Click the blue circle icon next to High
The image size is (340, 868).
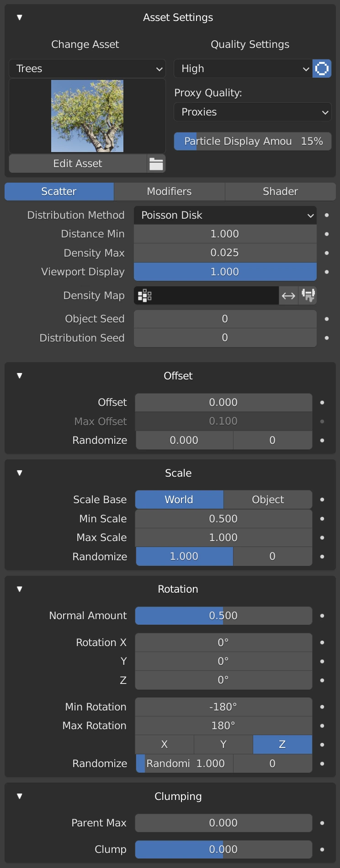click(x=322, y=69)
